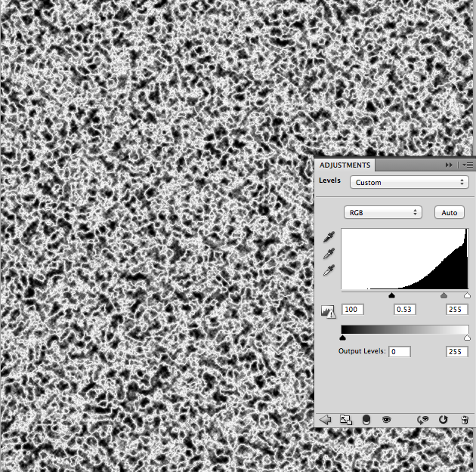Click Output Levels field showing 0
The image size is (476, 472).
point(400,352)
